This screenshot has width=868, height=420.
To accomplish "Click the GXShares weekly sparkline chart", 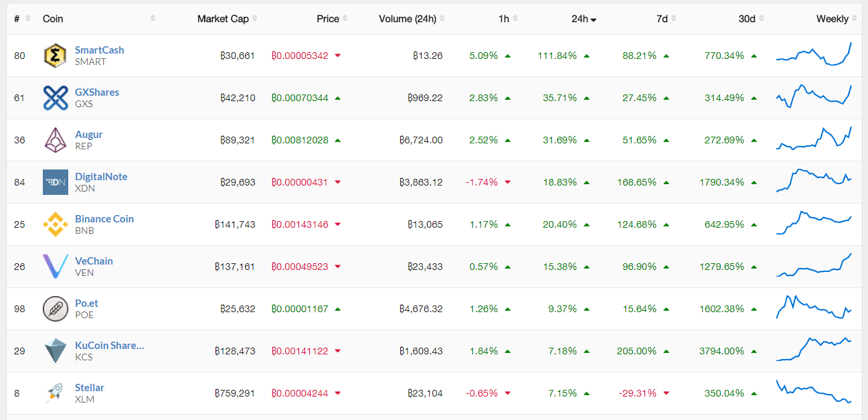I will click(814, 96).
